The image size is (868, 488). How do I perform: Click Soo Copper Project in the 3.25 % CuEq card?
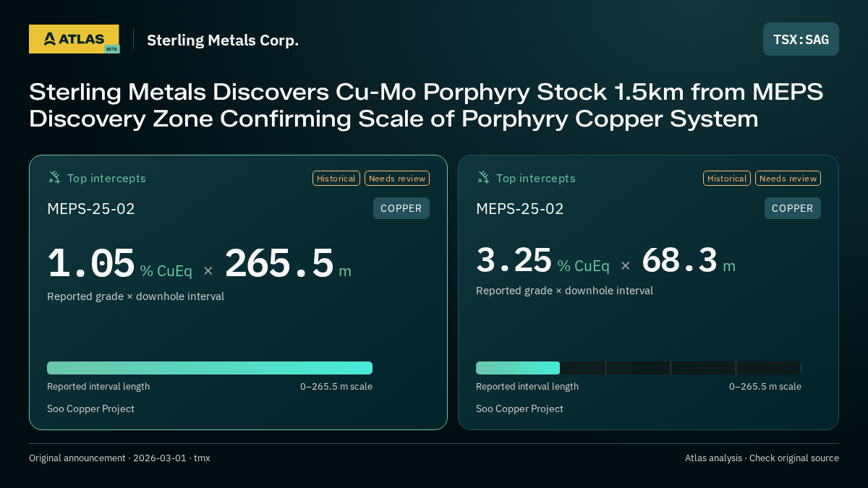coord(519,408)
